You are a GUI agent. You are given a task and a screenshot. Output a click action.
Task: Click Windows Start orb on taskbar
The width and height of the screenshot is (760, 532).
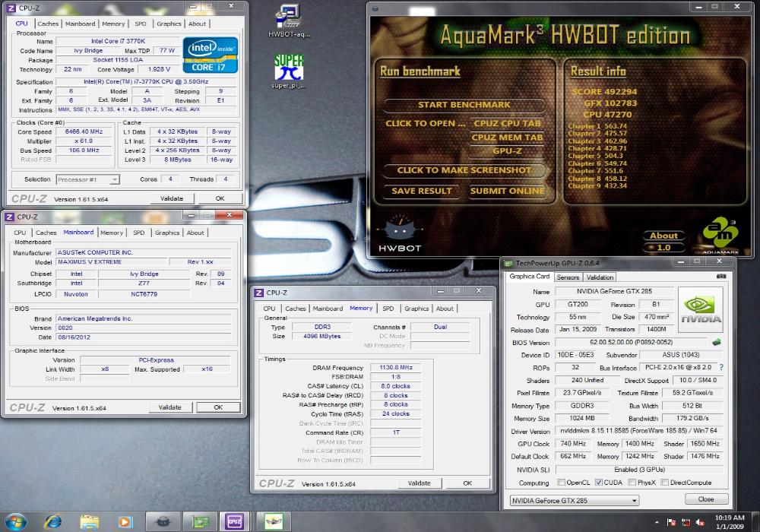(x=15, y=521)
